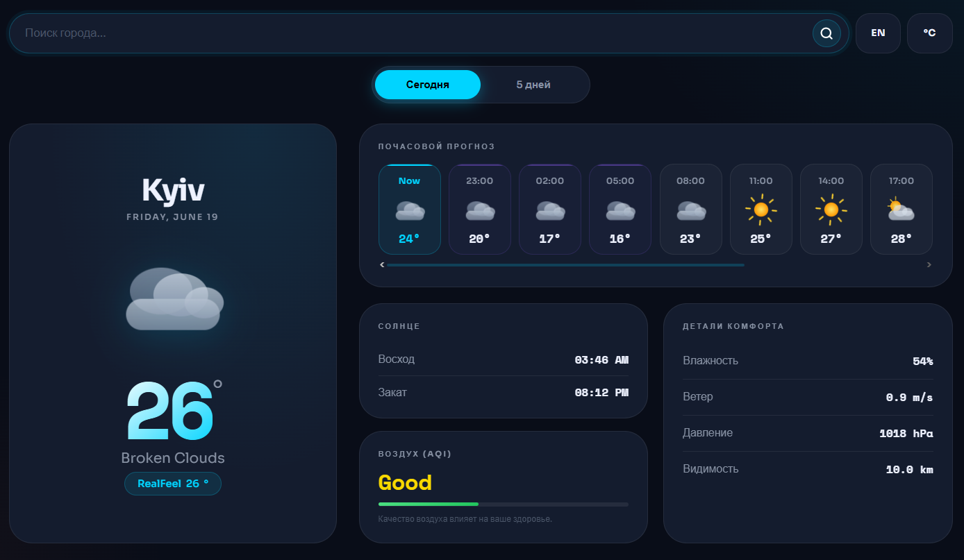Image resolution: width=964 pixels, height=560 pixels.
Task: Click the Видимость label
Action: tap(710, 469)
